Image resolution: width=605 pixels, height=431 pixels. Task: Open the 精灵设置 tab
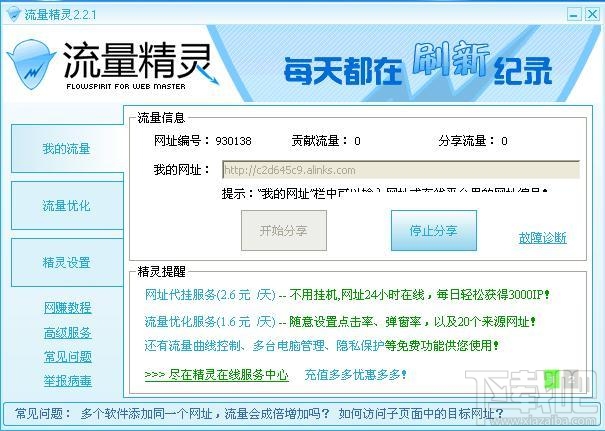pyautogui.click(x=68, y=263)
